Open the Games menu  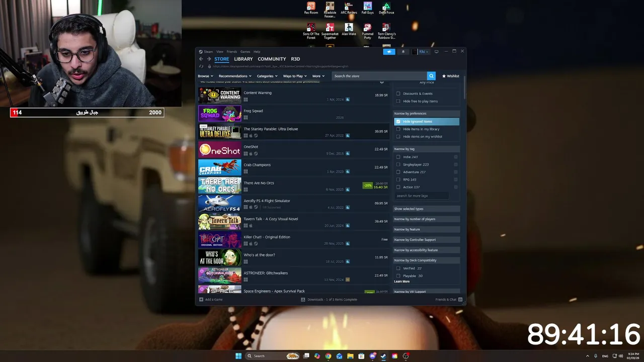[x=245, y=51]
